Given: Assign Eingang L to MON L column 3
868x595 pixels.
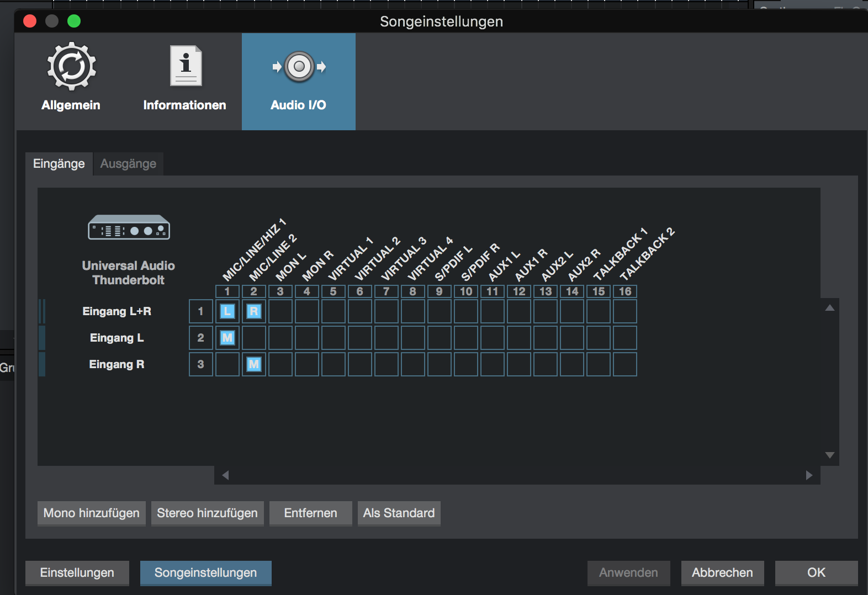Looking at the screenshot, I should (280, 338).
